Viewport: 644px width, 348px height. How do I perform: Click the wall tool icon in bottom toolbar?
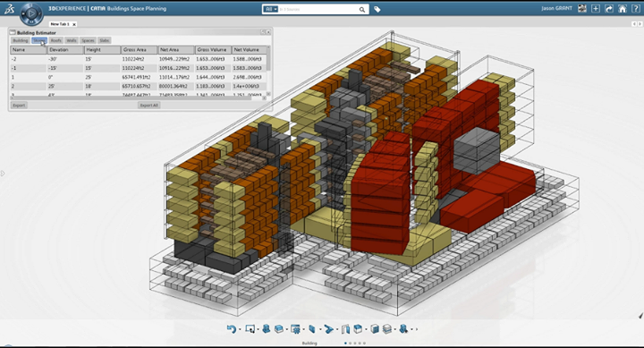[x=312, y=328]
